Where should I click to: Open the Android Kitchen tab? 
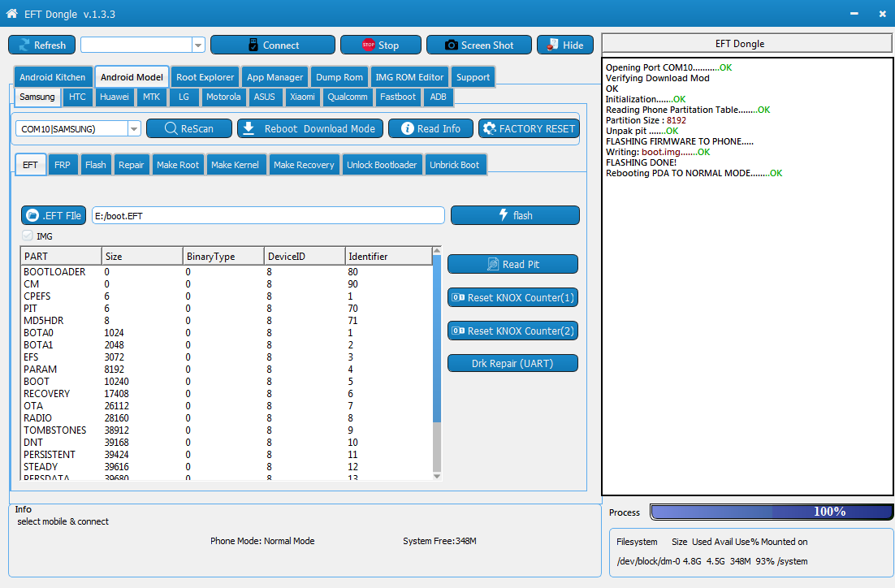[53, 77]
